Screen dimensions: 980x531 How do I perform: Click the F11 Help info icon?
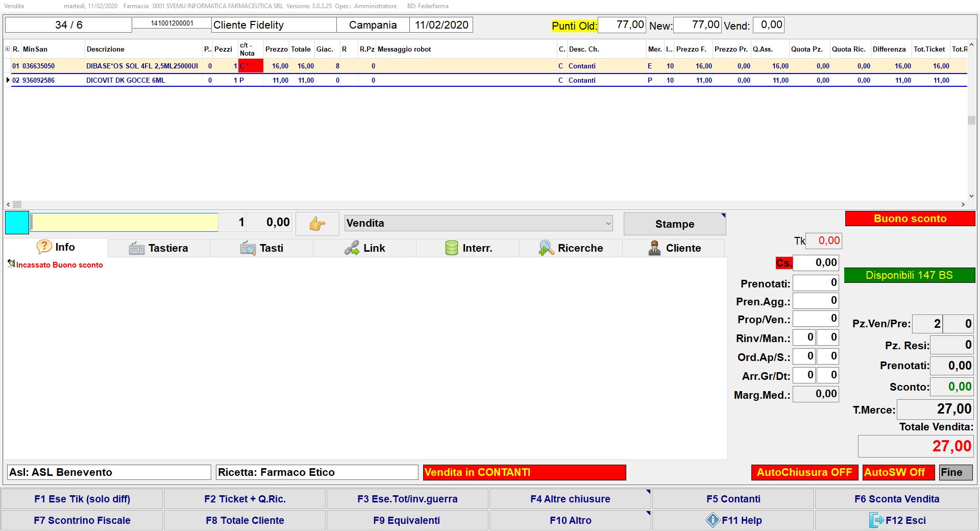pos(713,520)
